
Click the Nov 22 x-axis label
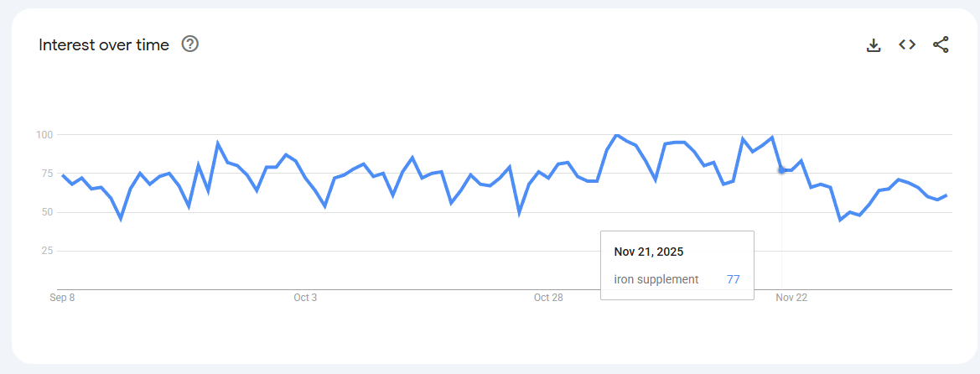click(791, 298)
